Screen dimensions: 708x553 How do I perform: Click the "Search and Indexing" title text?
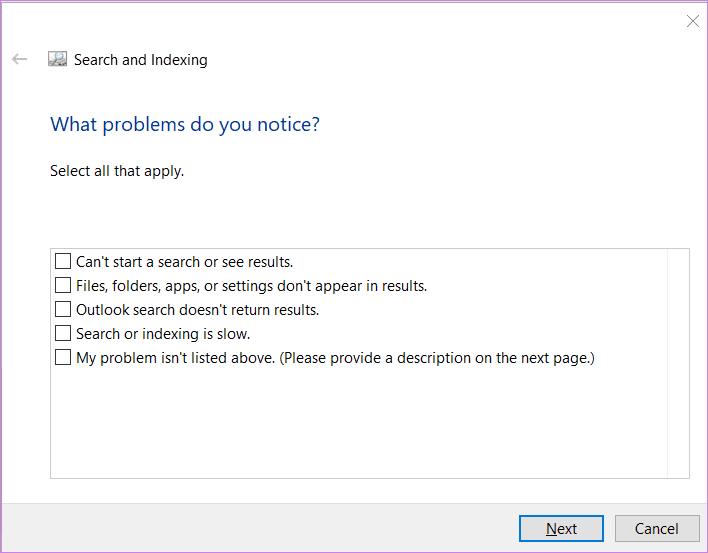(141, 60)
